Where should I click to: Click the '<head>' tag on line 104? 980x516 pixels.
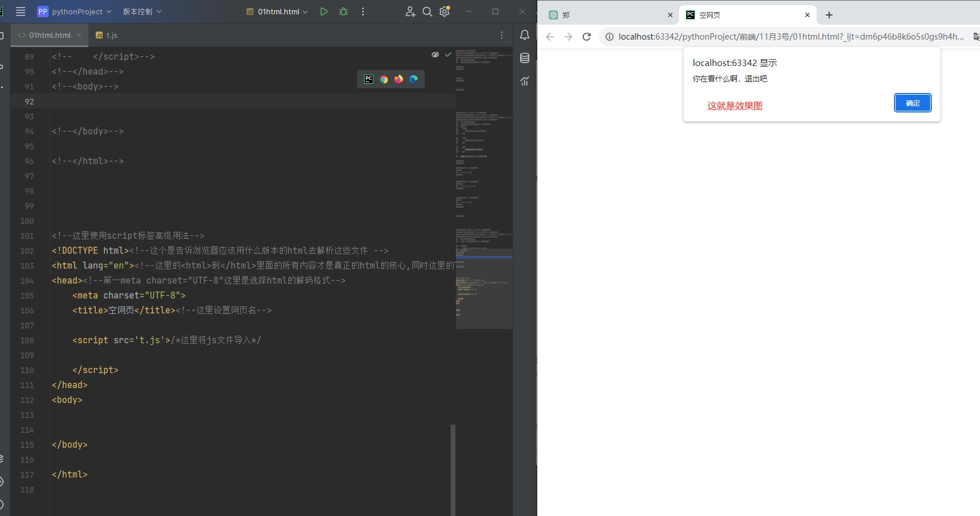(x=67, y=281)
